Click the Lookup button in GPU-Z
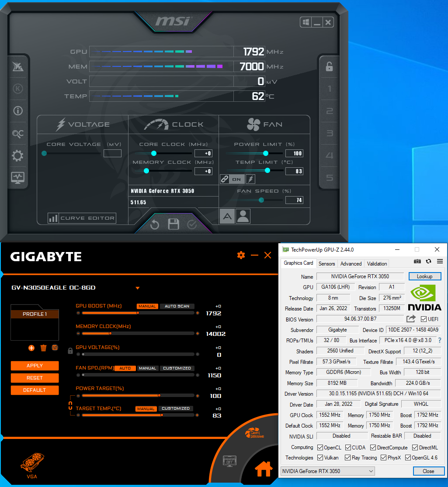The height and width of the screenshot is (487, 448). pos(425,276)
